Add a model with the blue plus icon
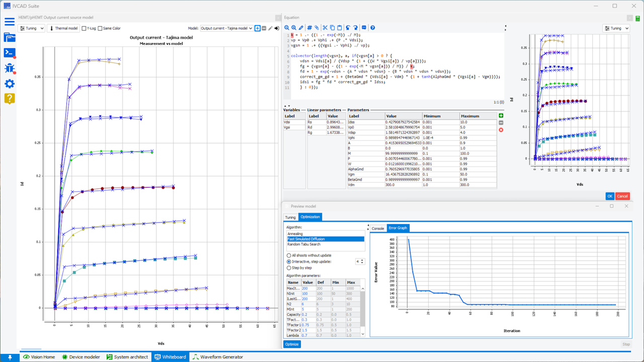Viewport: 644px width, 362px height. point(258,28)
